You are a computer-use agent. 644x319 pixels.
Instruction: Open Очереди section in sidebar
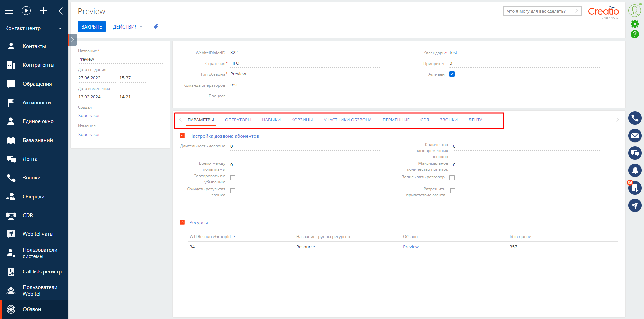34,197
